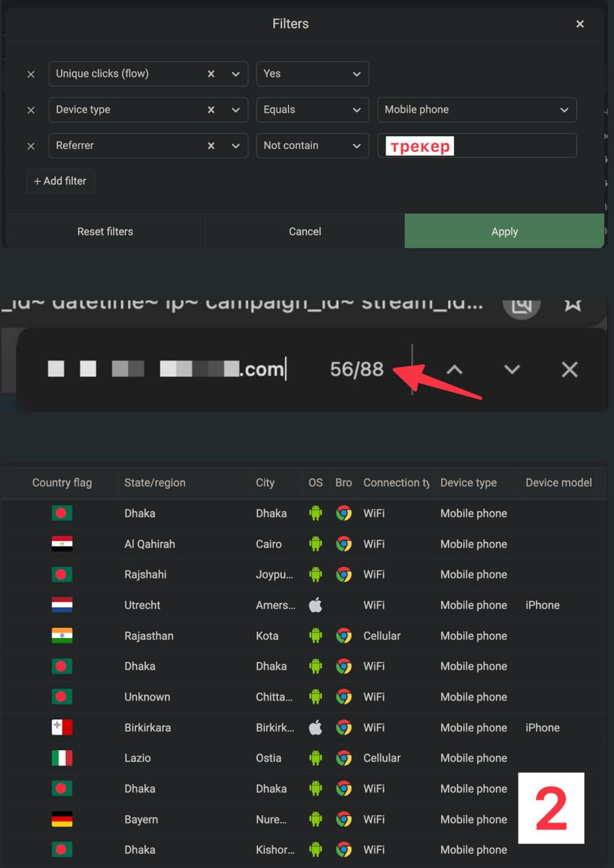The height and width of the screenshot is (868, 614).
Task: Open the Equals operator dropdown
Action: click(312, 110)
